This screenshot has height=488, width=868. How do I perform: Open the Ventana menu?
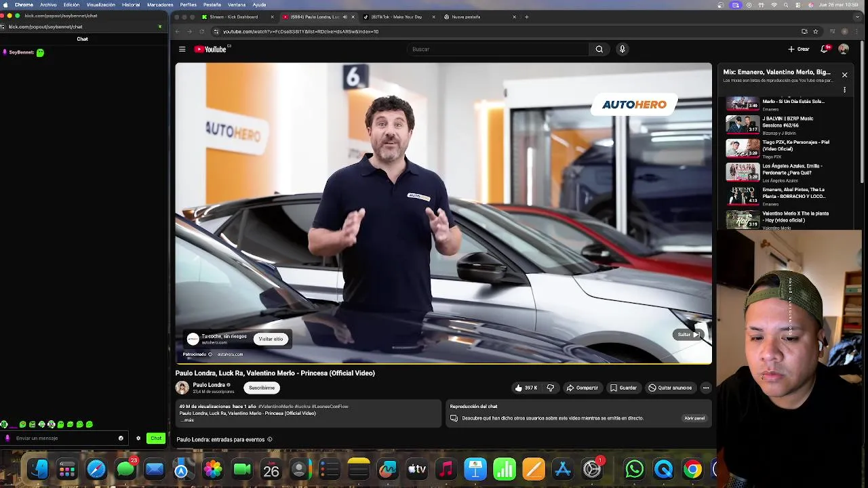[237, 5]
